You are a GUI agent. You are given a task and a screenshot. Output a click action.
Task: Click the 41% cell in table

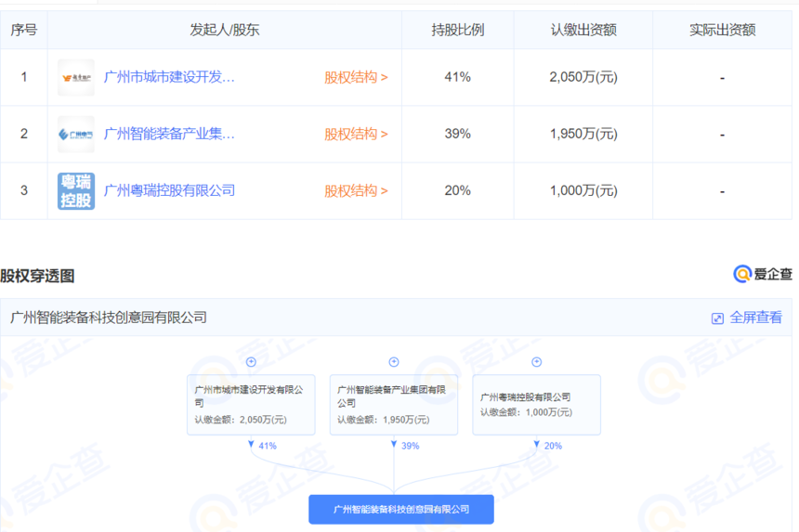458,77
